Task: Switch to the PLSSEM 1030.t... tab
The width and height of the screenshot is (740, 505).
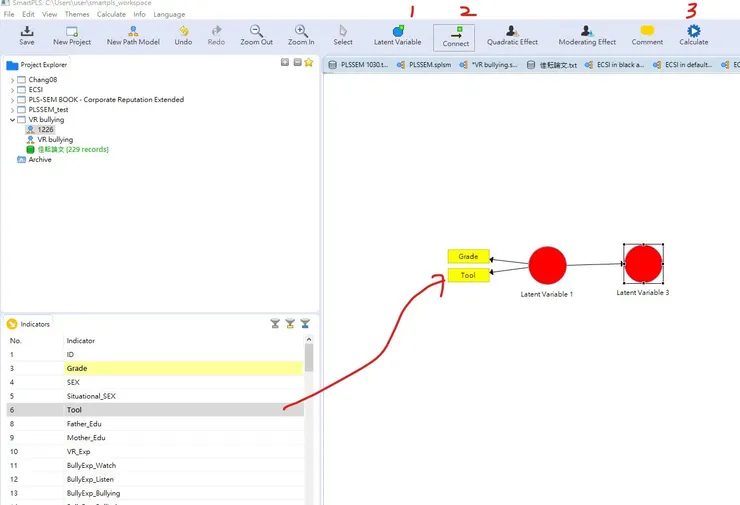Action: [x=359, y=65]
